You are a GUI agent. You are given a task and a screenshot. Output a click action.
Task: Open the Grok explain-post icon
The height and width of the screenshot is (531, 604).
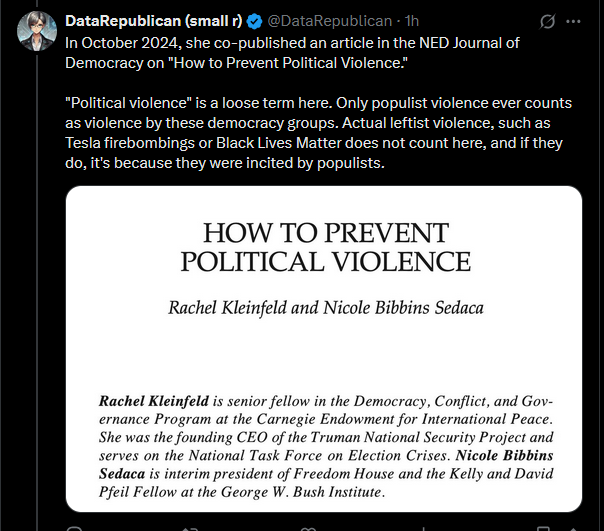click(547, 21)
